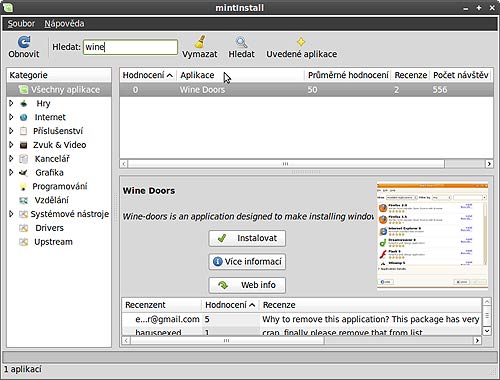Click the Instalovat button
Screen dimensions: 500x380
pos(247,238)
